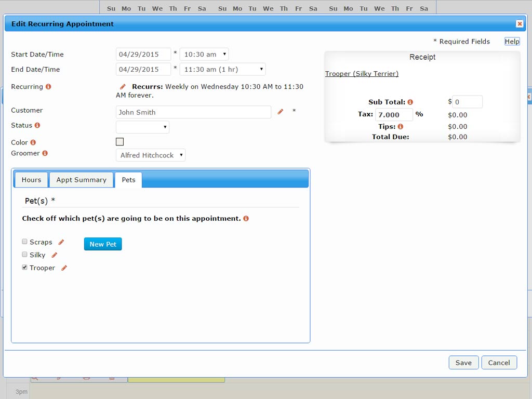The height and width of the screenshot is (399, 532).
Task: Add a new pet with New Pet button
Action: coord(102,244)
